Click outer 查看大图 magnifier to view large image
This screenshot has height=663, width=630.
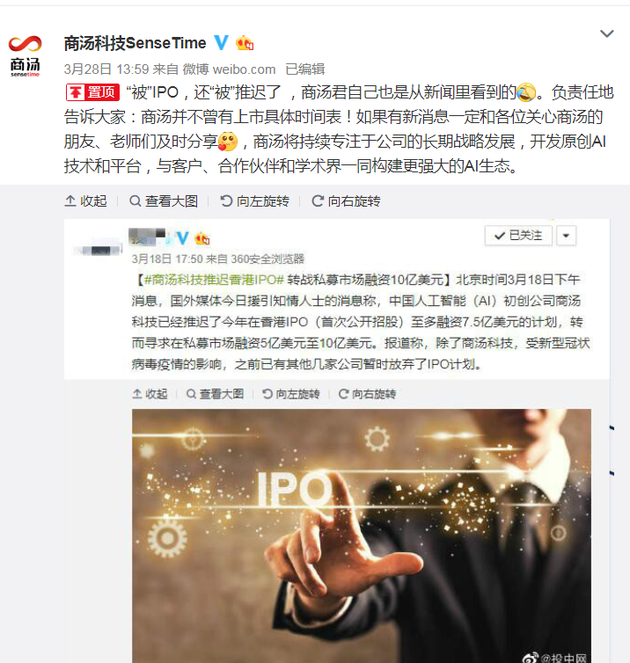click(164, 201)
